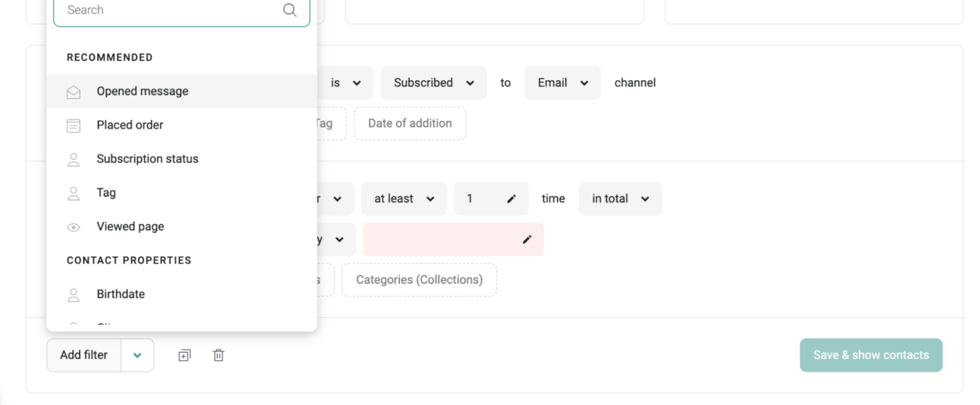Click the Save & show contacts button
The image size is (980, 405).
click(x=871, y=355)
